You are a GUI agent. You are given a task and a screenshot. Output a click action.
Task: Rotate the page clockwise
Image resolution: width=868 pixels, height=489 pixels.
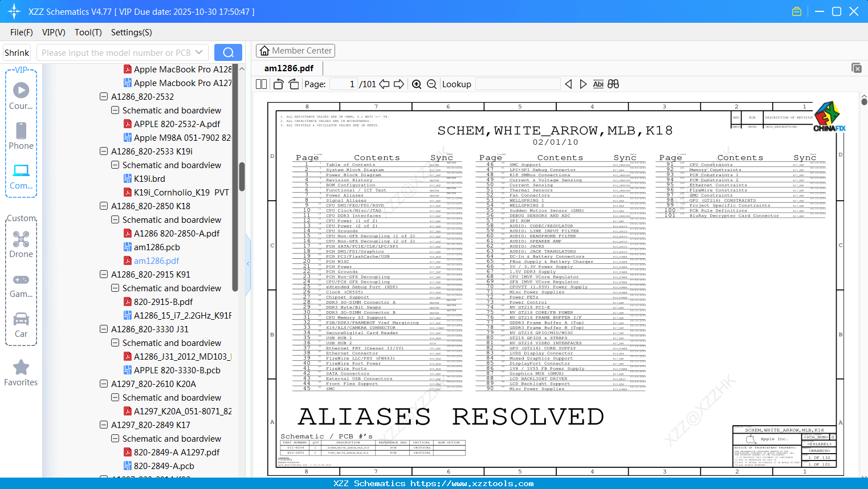294,84
